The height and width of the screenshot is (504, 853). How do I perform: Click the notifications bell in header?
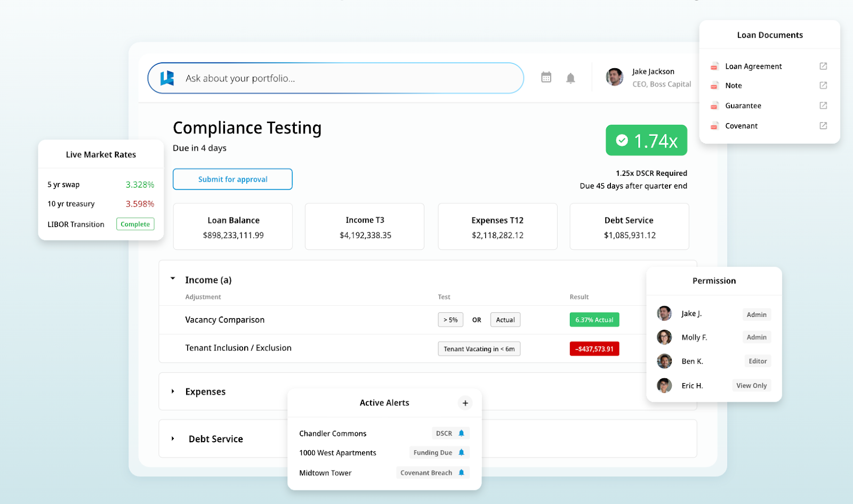570,78
